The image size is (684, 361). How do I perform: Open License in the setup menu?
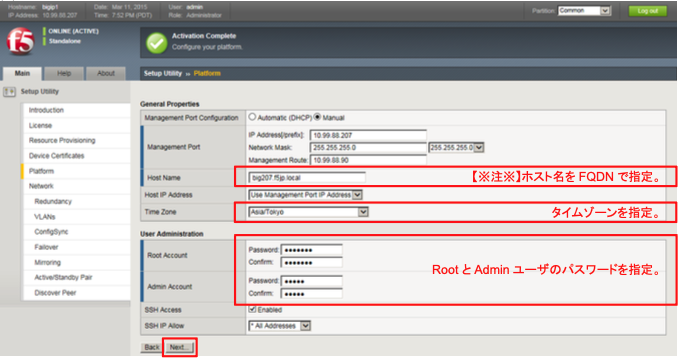point(41,126)
